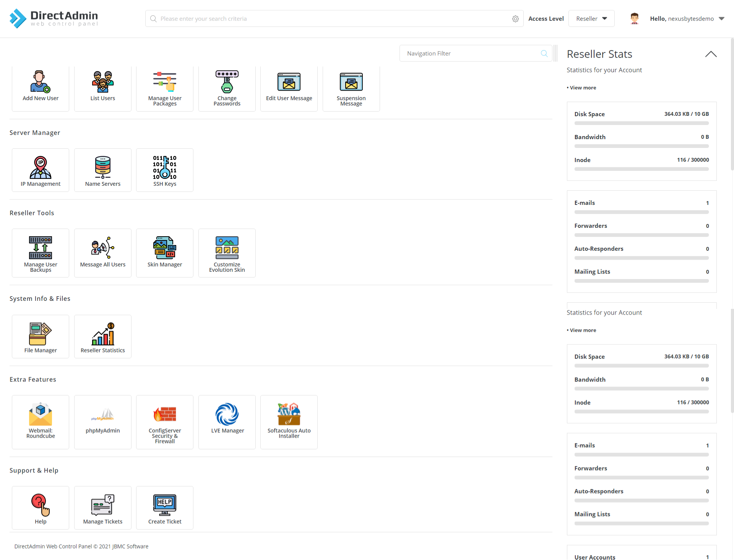
Task: Open Customize Evolution Skin
Action: coord(227,253)
